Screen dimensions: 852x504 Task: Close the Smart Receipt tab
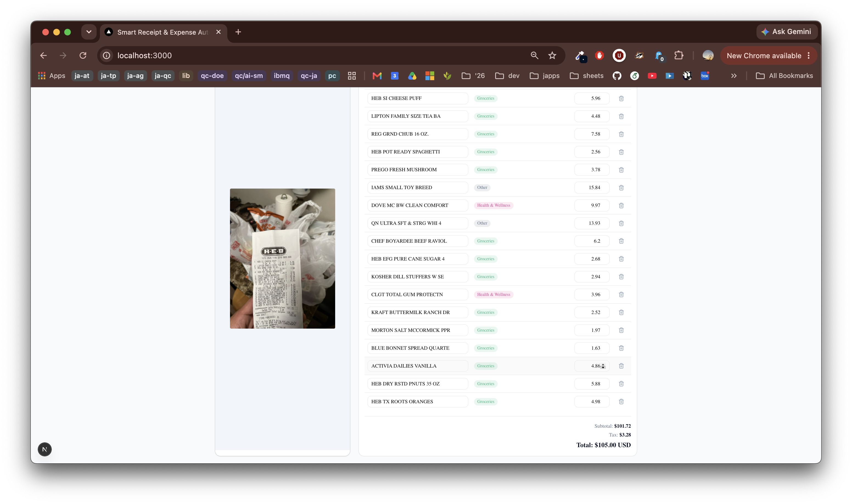point(218,32)
